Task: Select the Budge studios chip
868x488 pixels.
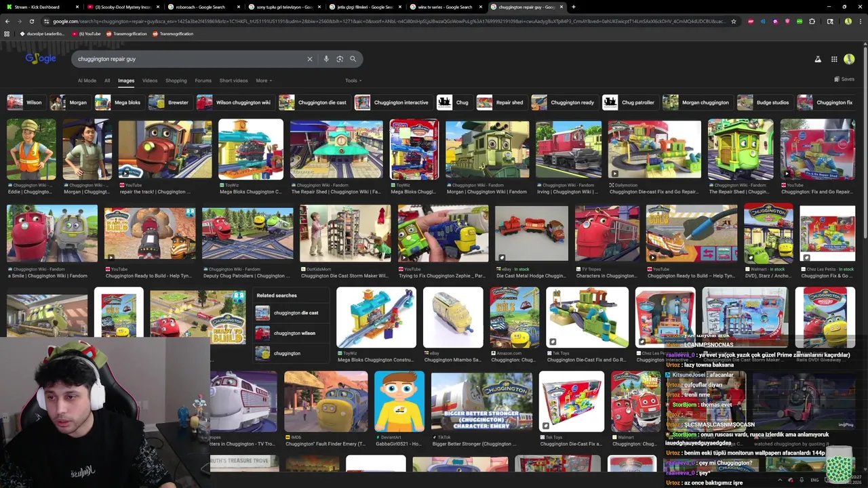Action: pos(764,102)
